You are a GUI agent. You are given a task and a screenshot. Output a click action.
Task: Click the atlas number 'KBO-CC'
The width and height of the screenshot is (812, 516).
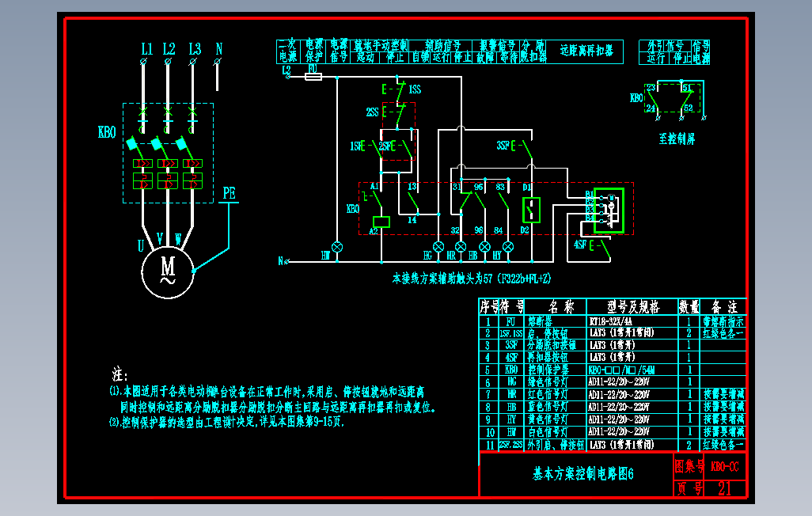pos(724,467)
